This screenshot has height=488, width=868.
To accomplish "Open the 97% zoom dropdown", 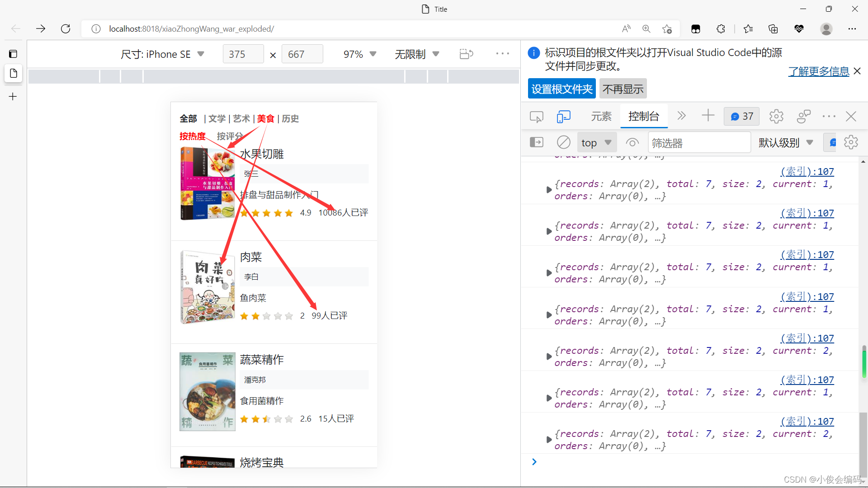I will (360, 54).
